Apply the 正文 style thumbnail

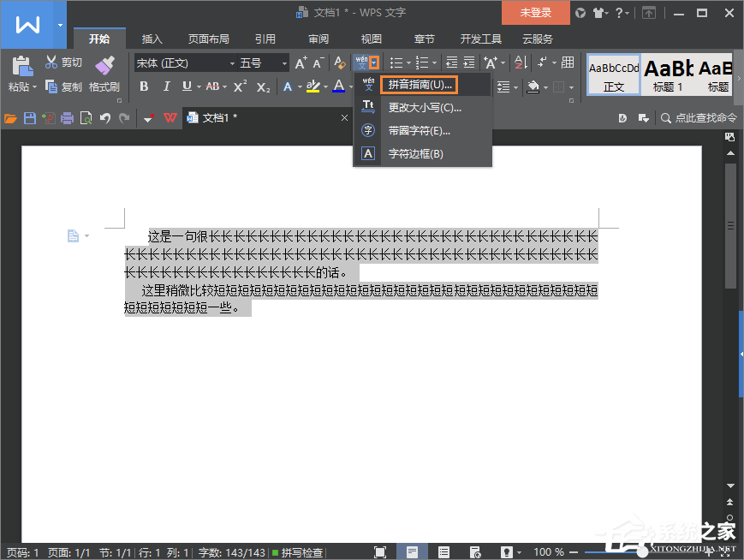(614, 74)
